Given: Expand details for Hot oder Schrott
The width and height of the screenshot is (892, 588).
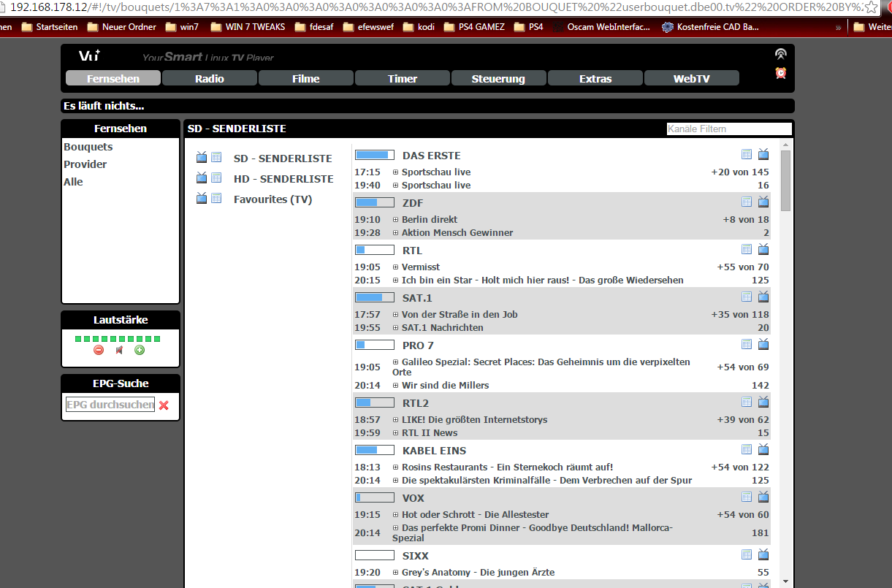Looking at the screenshot, I should tap(395, 514).
